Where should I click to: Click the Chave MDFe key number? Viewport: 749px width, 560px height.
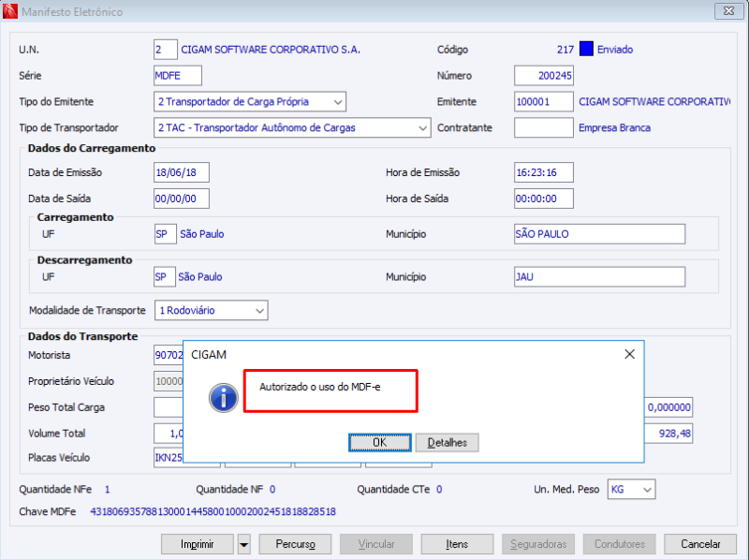pos(213,511)
